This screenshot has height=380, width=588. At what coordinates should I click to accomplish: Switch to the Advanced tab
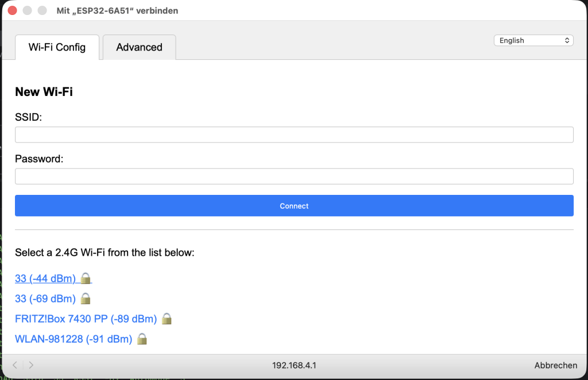139,47
